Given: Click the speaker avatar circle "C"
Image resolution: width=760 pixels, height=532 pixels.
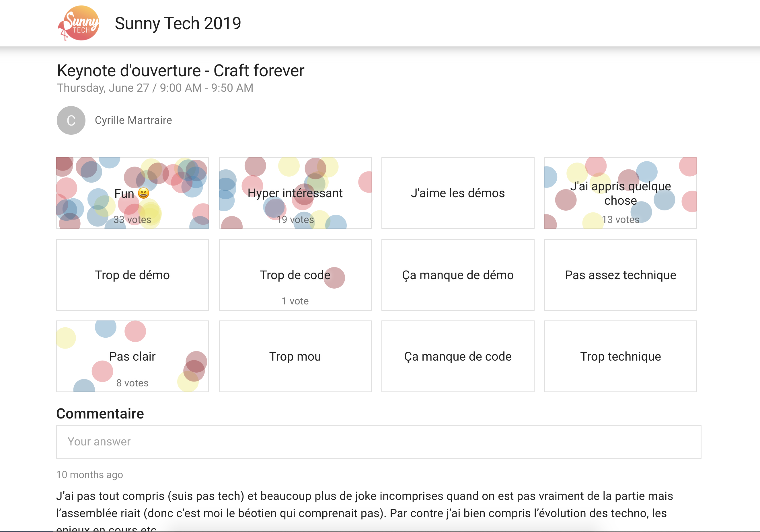Looking at the screenshot, I should [x=71, y=120].
